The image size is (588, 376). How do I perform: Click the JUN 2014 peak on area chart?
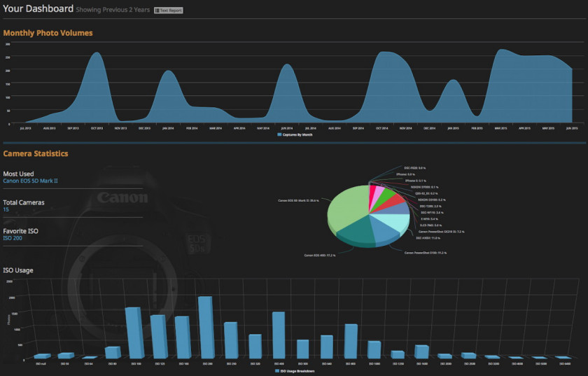[x=287, y=64]
